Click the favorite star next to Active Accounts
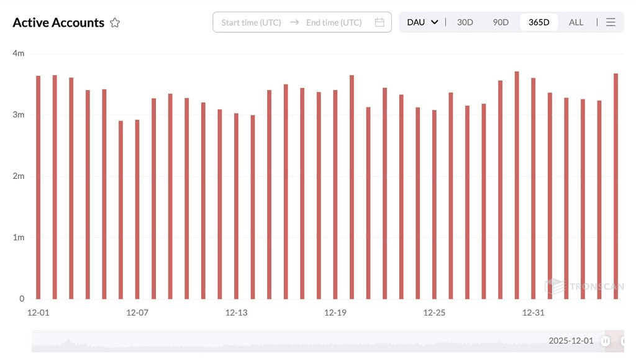The width and height of the screenshot is (636, 364). pos(115,23)
